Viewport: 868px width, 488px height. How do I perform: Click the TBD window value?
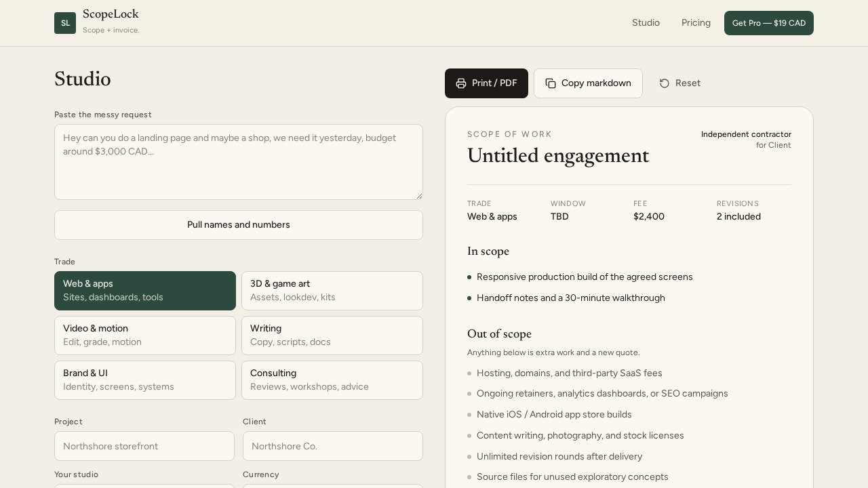pyautogui.click(x=559, y=217)
